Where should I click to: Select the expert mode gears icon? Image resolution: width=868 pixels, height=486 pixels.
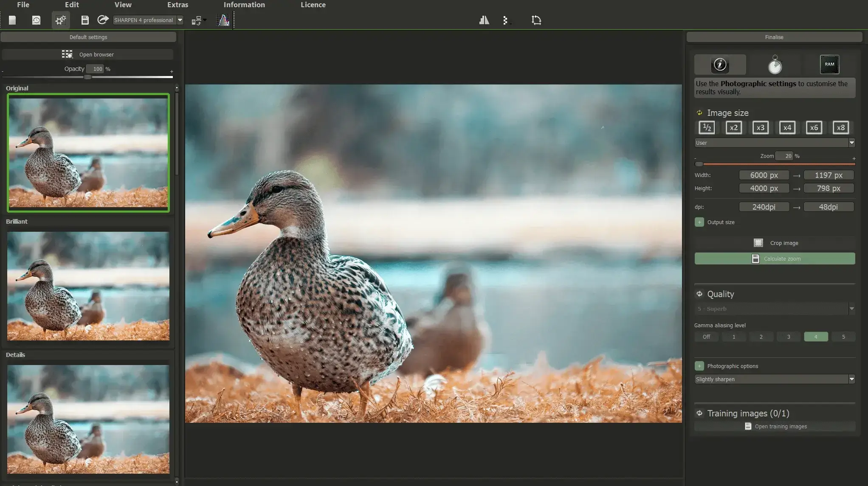(61, 20)
